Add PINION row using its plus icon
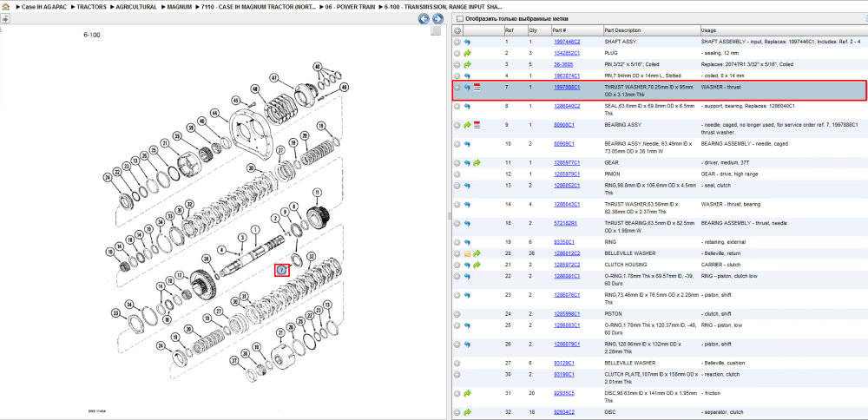Image resolution: width=868 pixels, height=420 pixels. [x=457, y=174]
